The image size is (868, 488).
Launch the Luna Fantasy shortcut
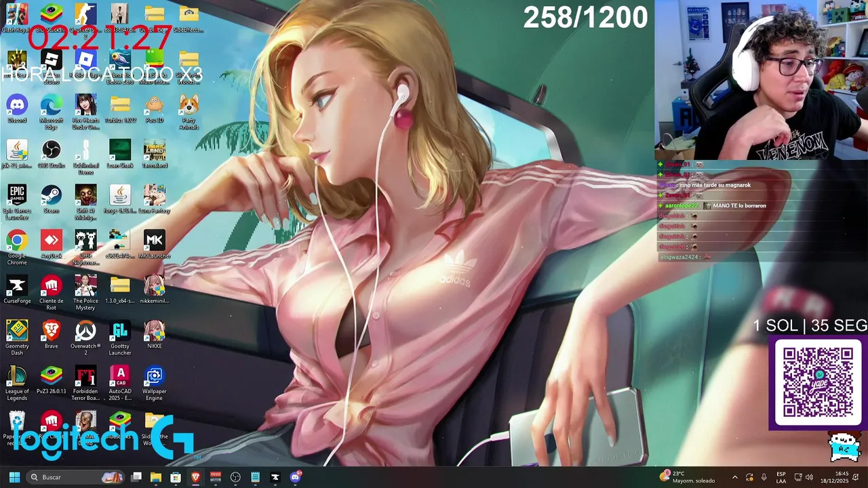coord(155,199)
